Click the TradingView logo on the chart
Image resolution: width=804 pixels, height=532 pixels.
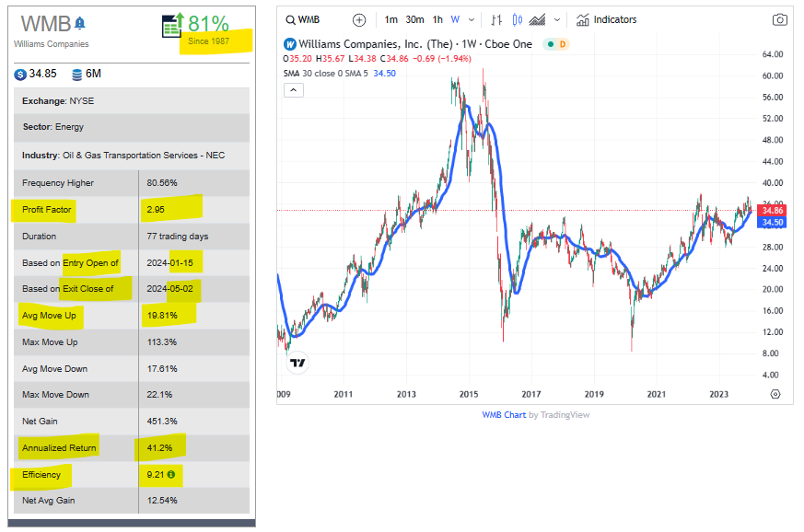(297, 363)
